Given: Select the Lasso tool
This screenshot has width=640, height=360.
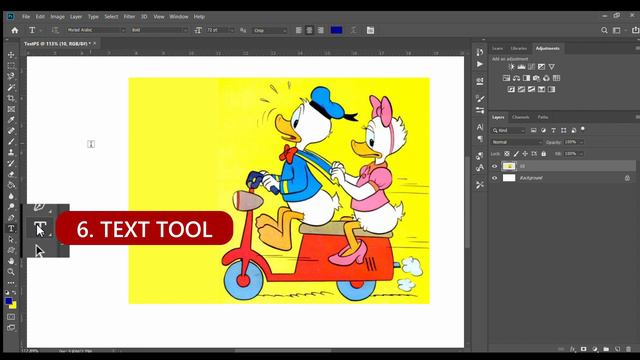Looking at the screenshot, I should point(11,76).
